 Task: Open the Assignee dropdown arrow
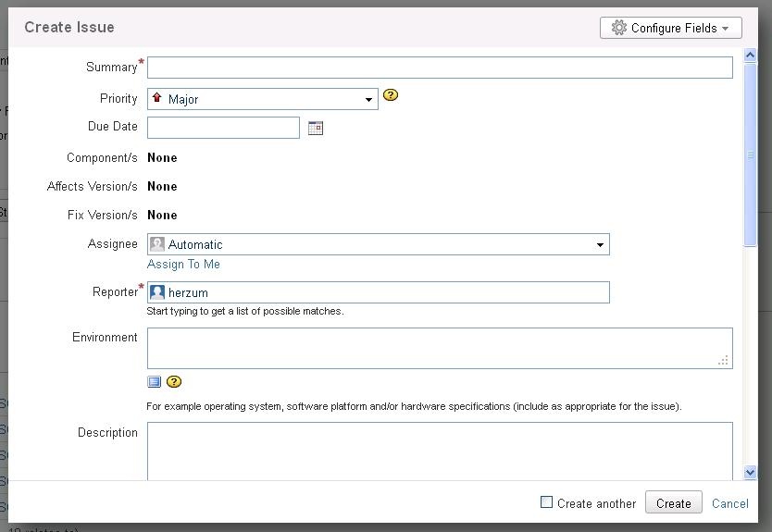coord(600,245)
